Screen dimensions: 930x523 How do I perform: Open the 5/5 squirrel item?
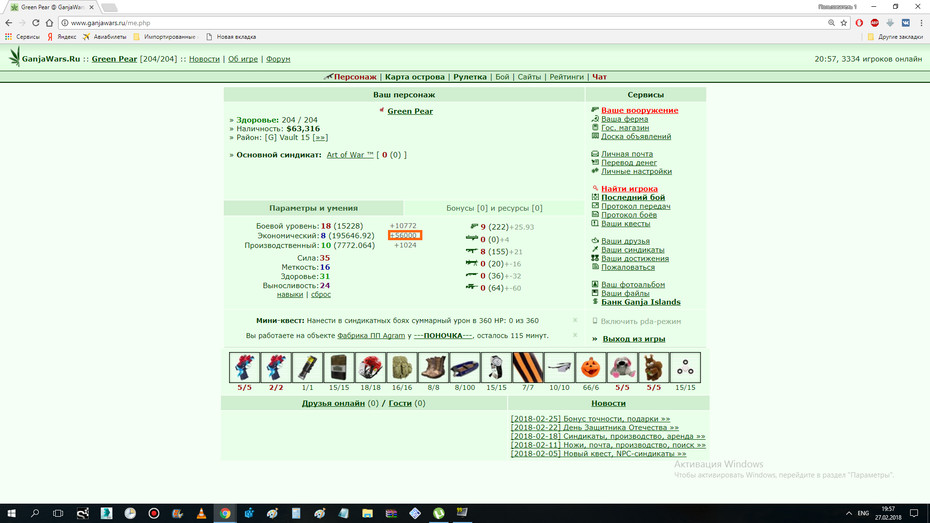(653, 367)
